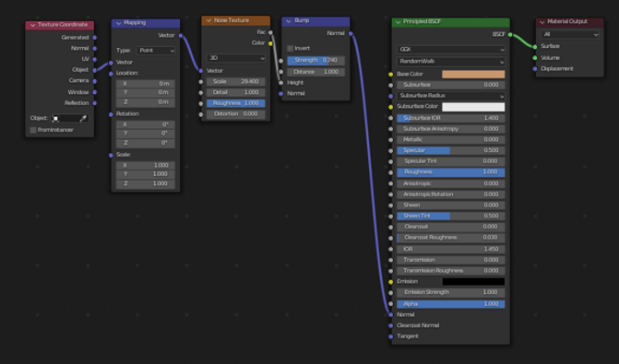Open the Noise Texture 3D dimensions dropdown
This screenshot has height=364, width=619.
(x=235, y=58)
